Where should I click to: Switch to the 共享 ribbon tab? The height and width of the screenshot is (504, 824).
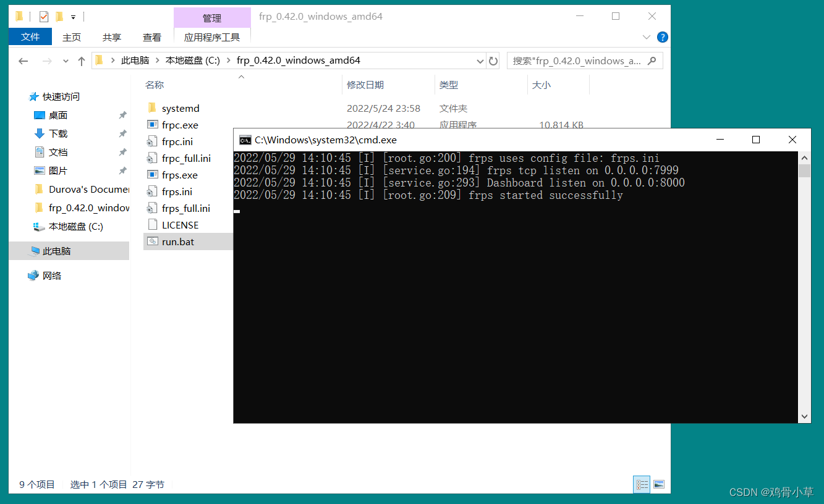112,37
